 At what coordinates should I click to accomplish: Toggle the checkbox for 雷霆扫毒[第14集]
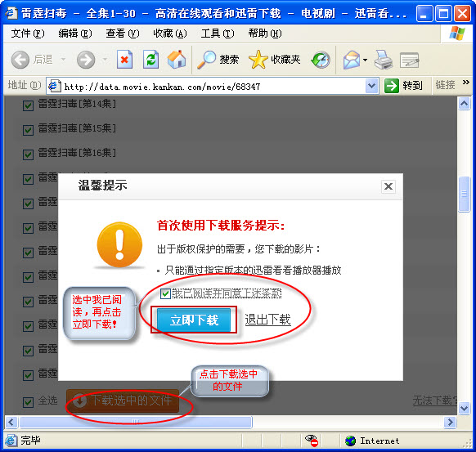28,105
